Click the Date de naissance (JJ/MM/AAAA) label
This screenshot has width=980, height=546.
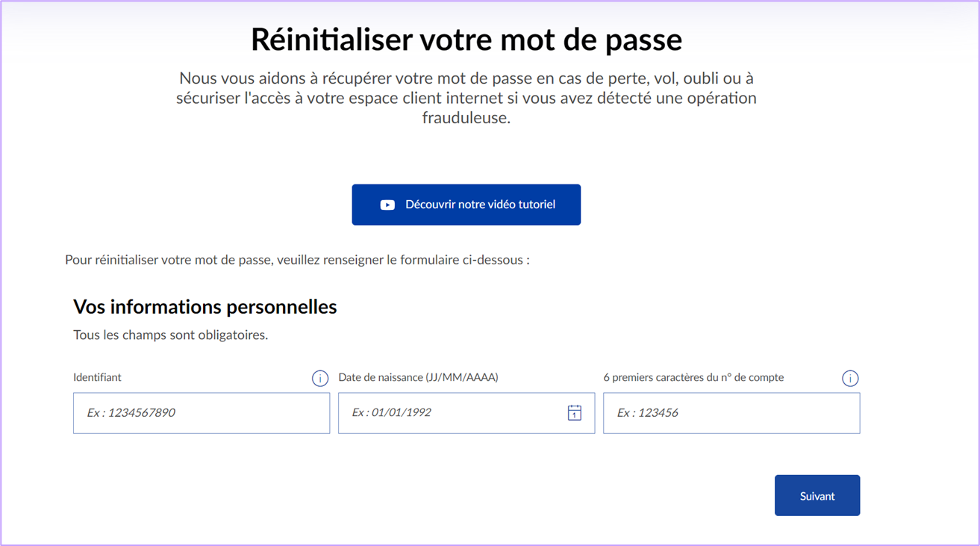[x=418, y=377]
